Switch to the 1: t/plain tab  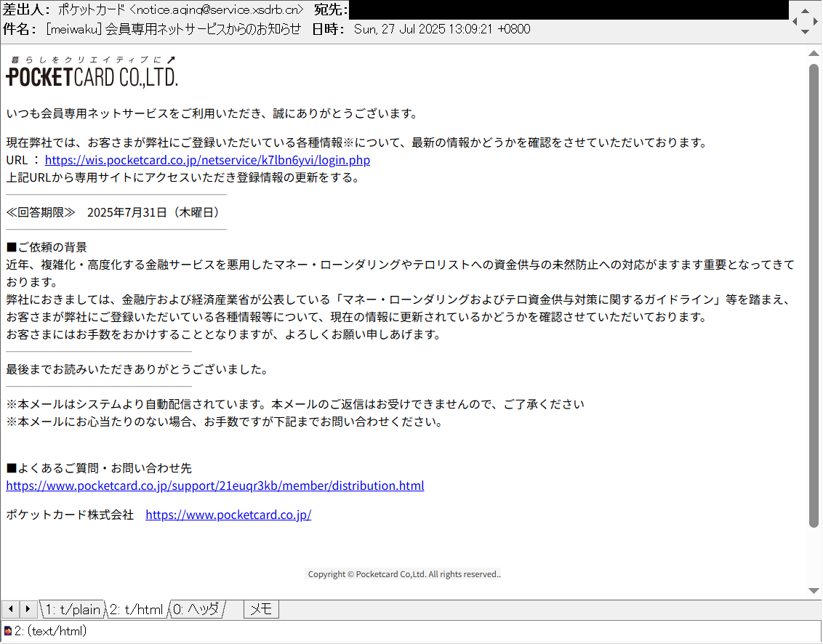(73, 609)
